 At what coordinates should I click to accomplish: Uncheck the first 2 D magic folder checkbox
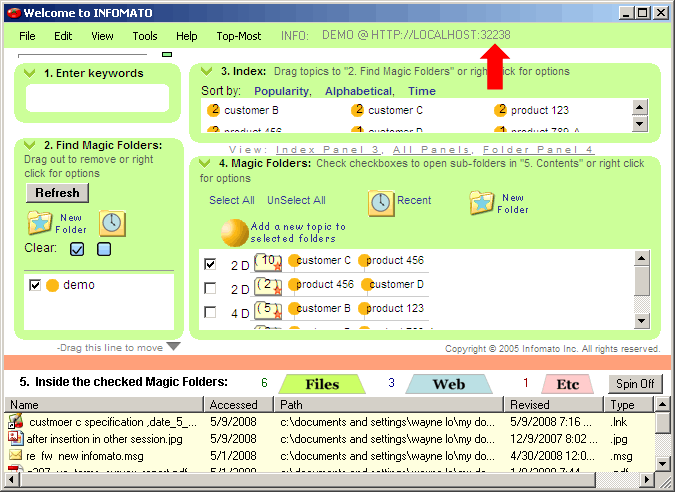(x=210, y=264)
